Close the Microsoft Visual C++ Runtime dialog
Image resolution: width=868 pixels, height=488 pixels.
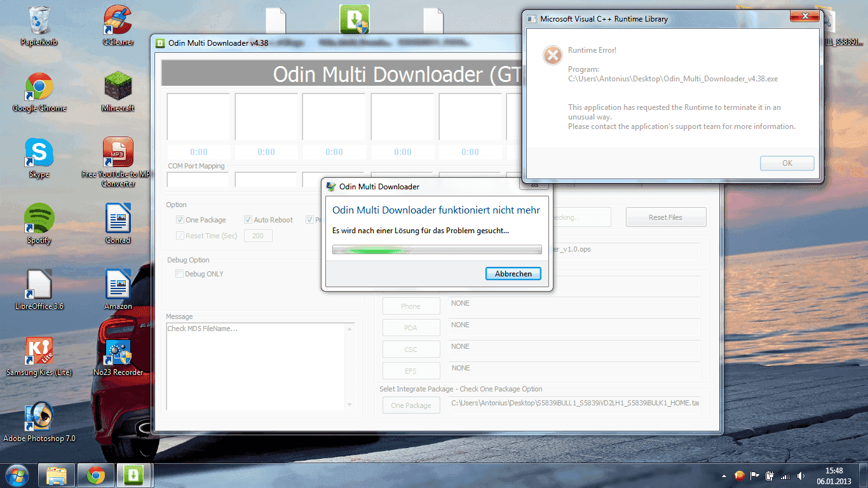pyautogui.click(x=805, y=17)
